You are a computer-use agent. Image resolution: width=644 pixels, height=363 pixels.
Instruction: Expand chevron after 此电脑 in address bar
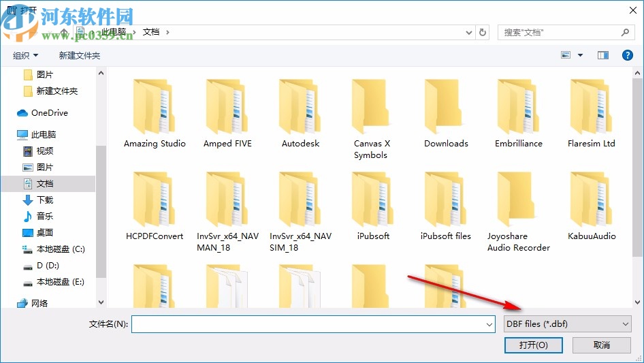coord(134,32)
